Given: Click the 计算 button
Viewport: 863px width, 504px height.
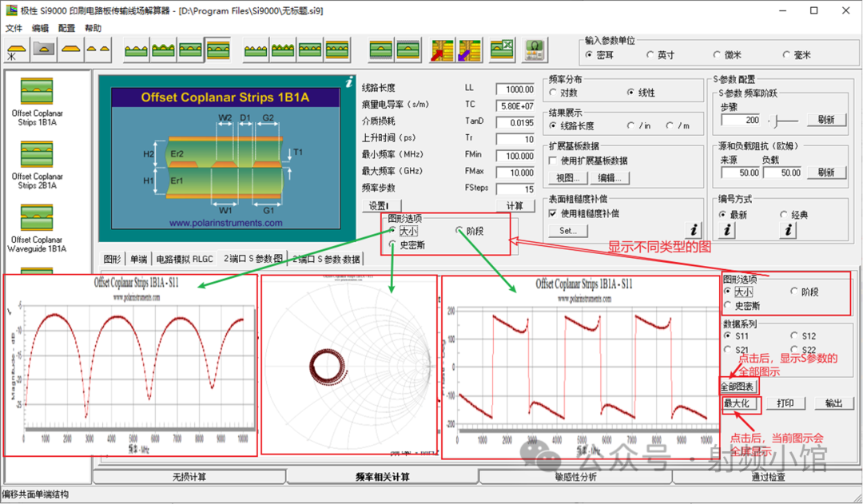Looking at the screenshot, I should click(x=515, y=205).
